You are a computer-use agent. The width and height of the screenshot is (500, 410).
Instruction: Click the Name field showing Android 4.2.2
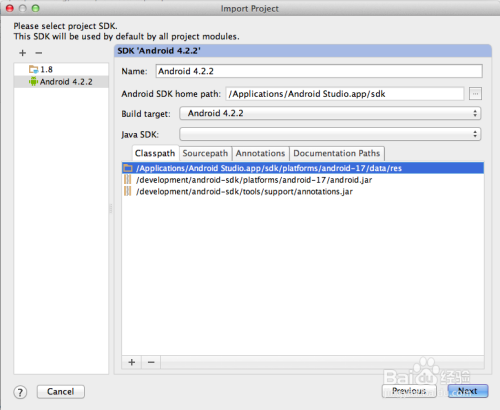(319, 71)
